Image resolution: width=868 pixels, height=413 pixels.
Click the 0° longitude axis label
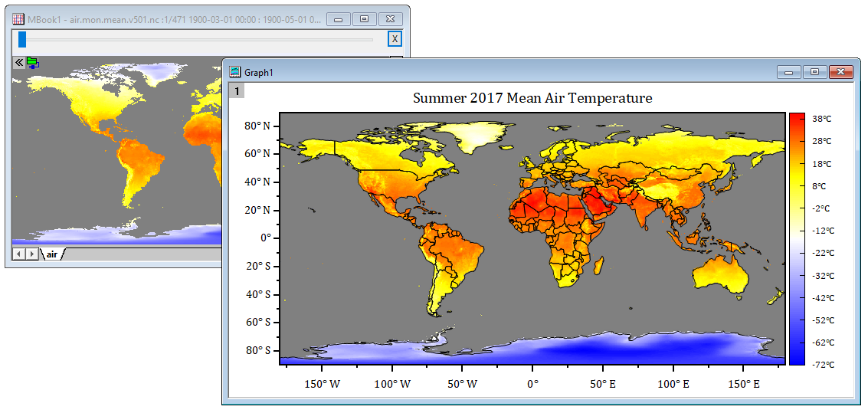[x=532, y=384]
